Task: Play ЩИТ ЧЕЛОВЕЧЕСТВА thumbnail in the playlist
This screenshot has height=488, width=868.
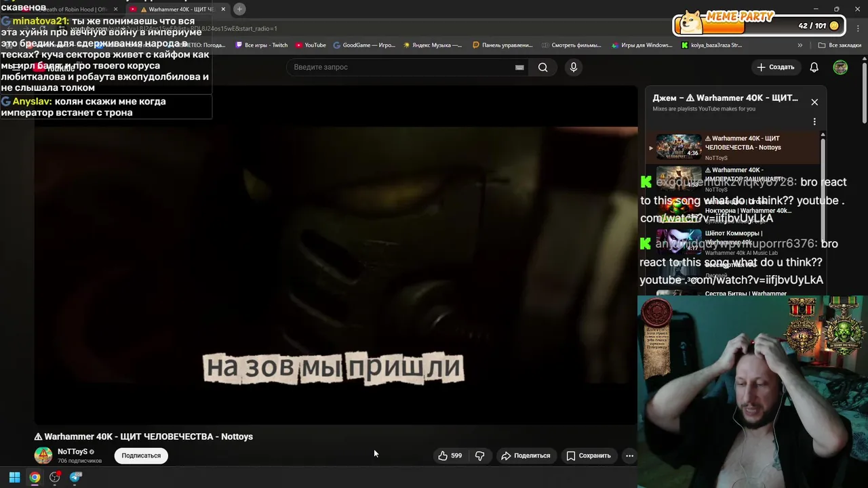Action: tap(679, 147)
